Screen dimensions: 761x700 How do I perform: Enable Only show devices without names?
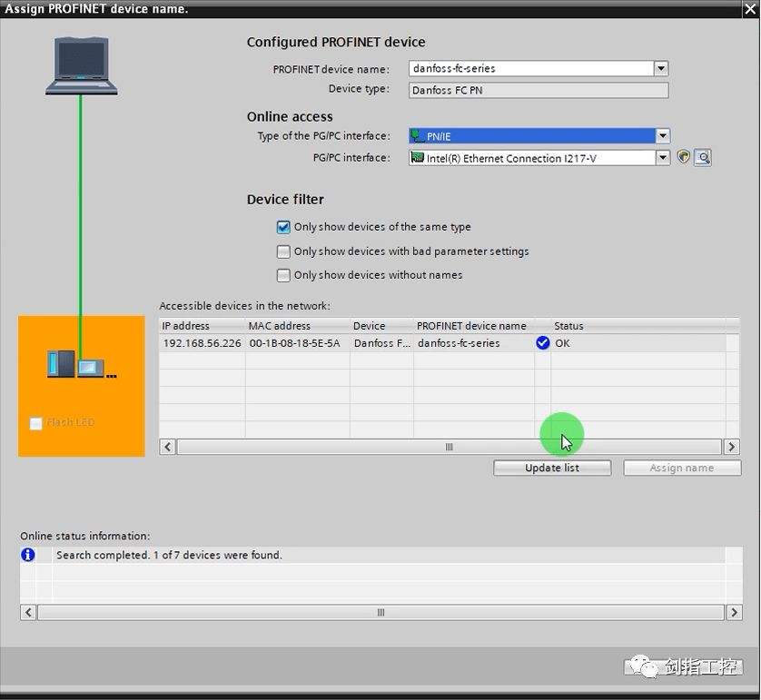(284, 275)
